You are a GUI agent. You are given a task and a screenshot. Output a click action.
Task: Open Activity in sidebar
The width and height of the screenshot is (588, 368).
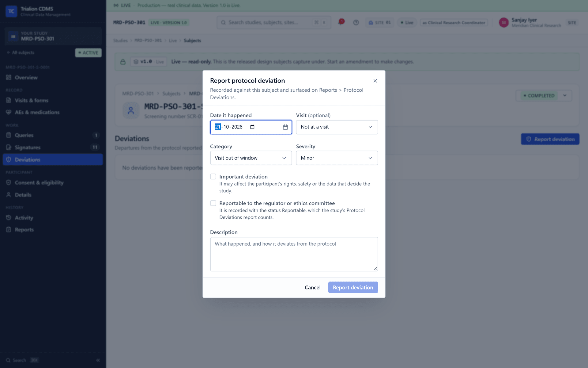point(53,218)
